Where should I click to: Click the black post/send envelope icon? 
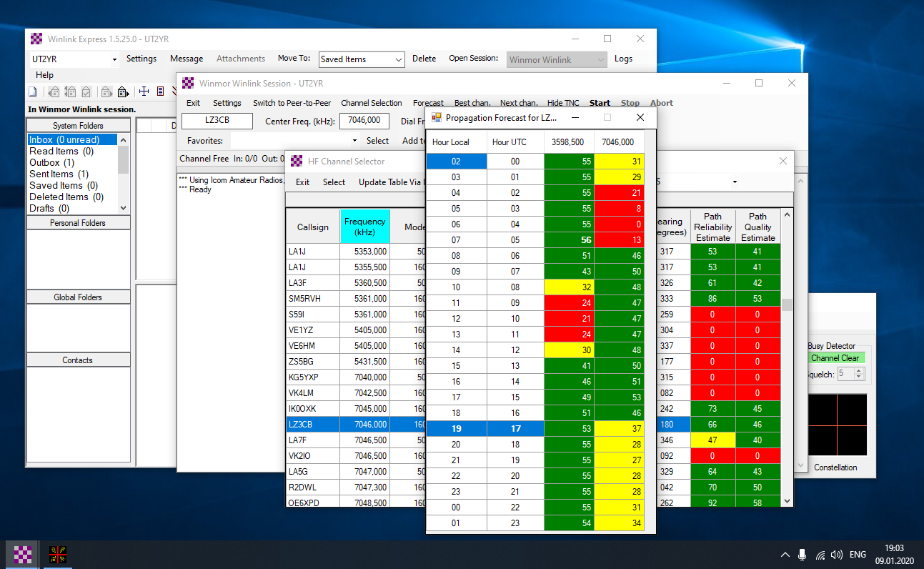point(123,91)
